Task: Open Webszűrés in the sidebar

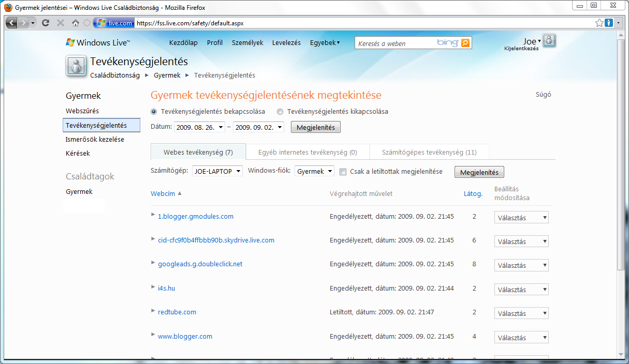Action: pos(82,111)
